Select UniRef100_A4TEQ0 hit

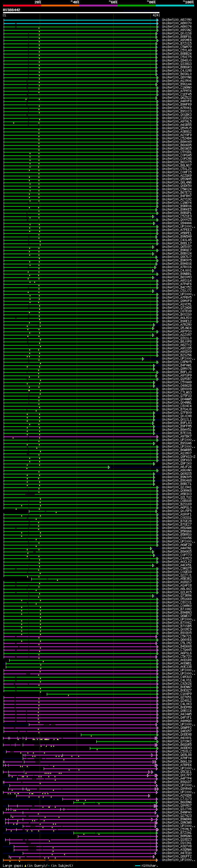click(x=177, y=853)
